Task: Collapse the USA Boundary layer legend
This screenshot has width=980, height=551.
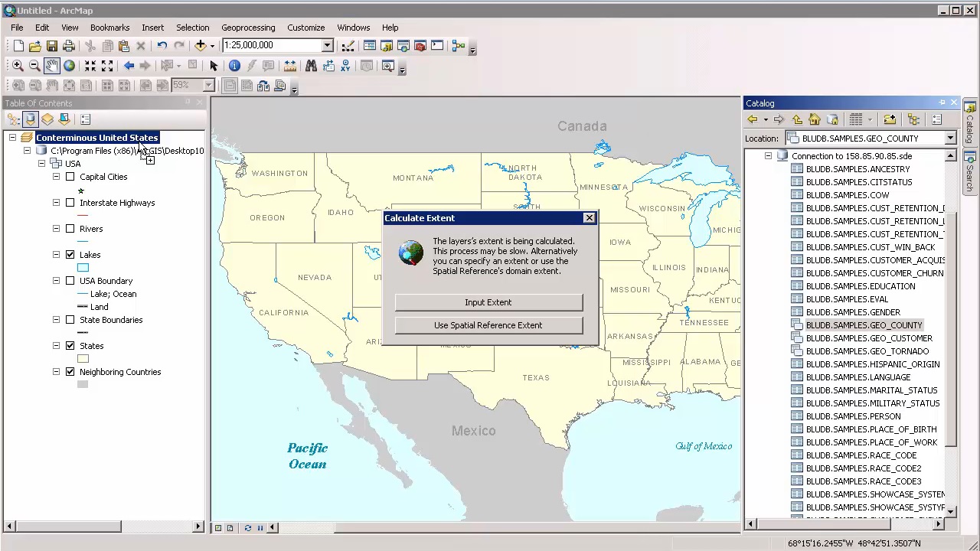Action: click(x=56, y=281)
